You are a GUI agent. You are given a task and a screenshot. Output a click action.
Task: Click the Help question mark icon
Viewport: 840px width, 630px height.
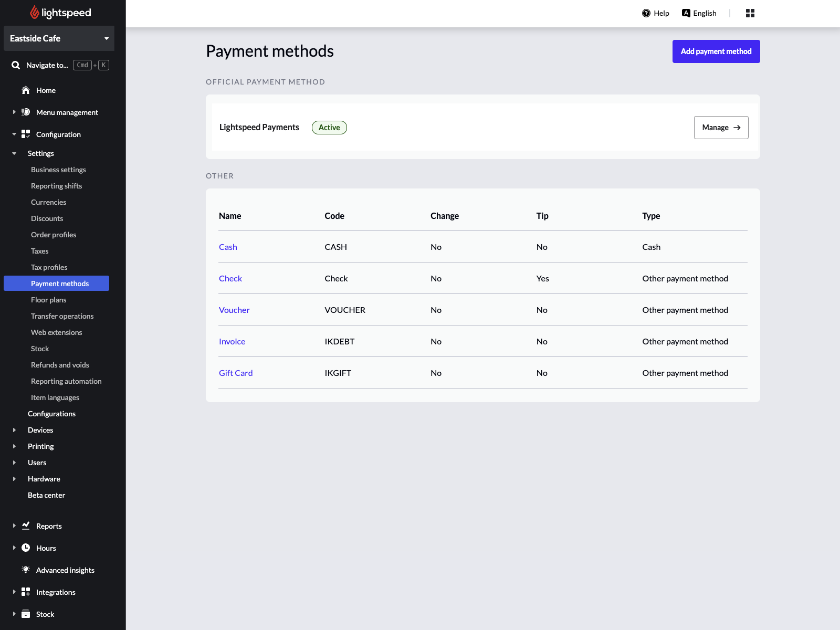[x=646, y=13]
